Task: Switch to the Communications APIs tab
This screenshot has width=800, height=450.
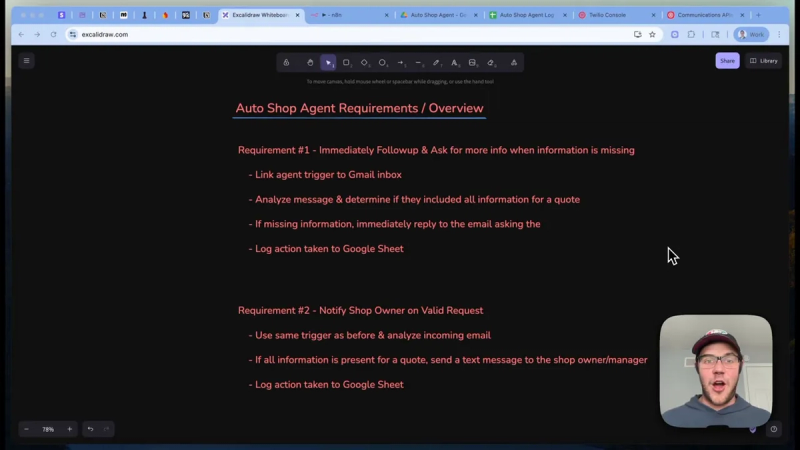Action: tap(705, 15)
